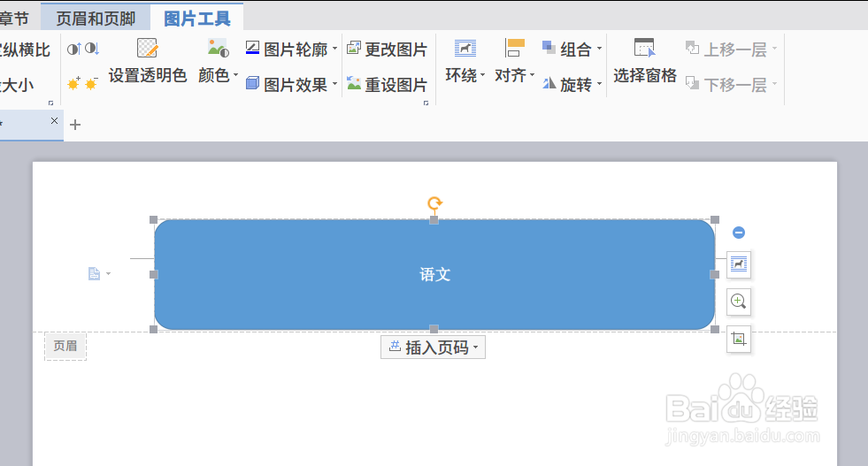Decrease contrast with the contrast-down icon
The width and height of the screenshot is (868, 466).
[x=92, y=49]
